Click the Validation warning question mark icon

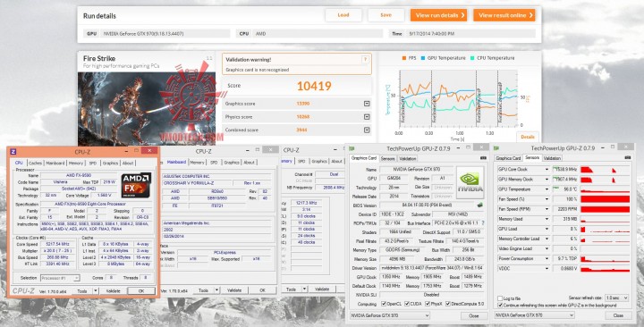click(x=365, y=60)
